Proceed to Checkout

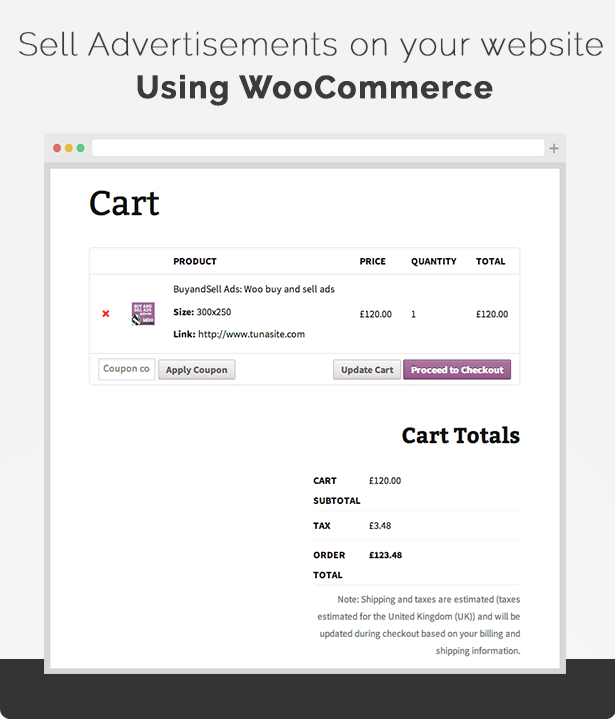(x=457, y=370)
